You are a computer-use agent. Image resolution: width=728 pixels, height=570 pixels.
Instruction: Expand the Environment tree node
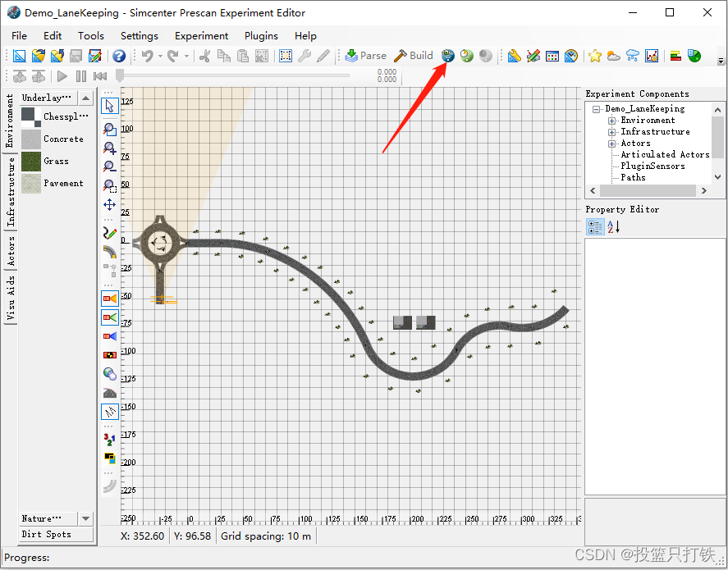(x=612, y=121)
